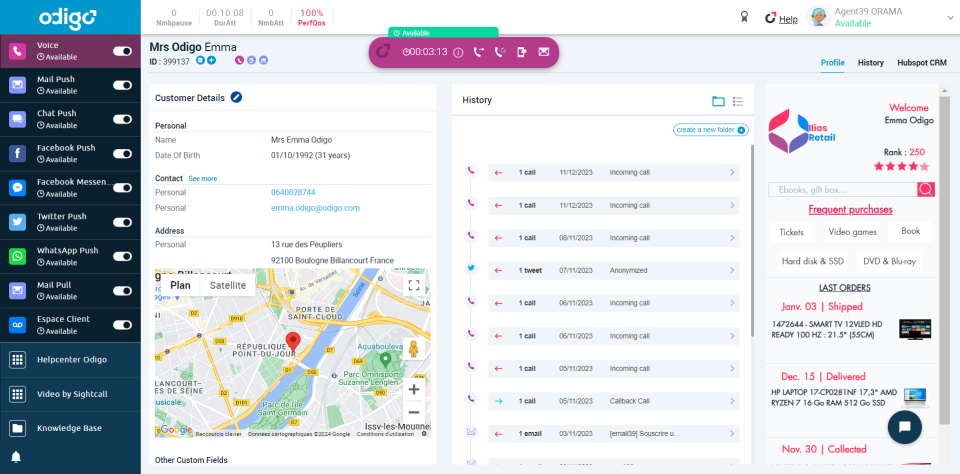The image size is (960, 474).
Task: Switch History to list view icon
Action: point(738,101)
